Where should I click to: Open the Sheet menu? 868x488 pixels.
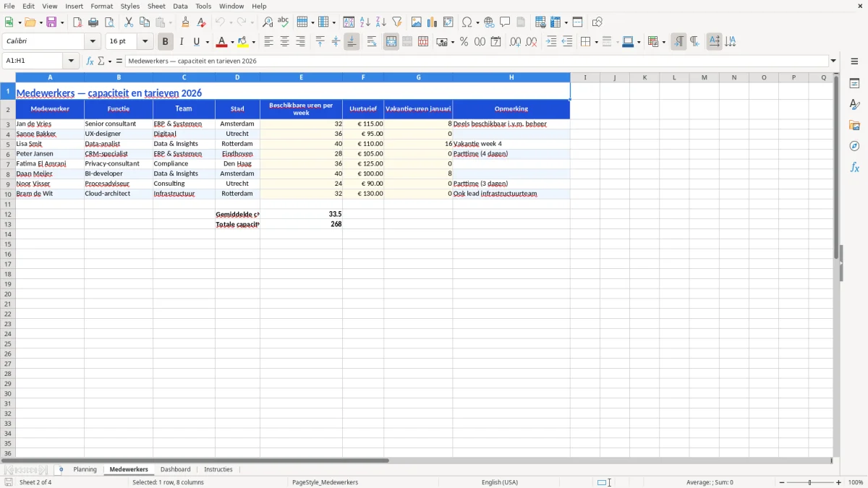156,6
